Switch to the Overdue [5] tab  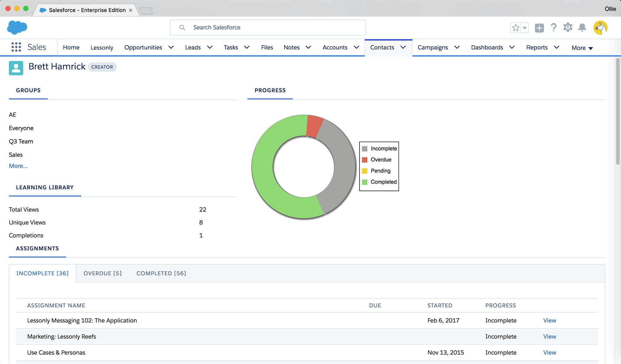pos(102,273)
